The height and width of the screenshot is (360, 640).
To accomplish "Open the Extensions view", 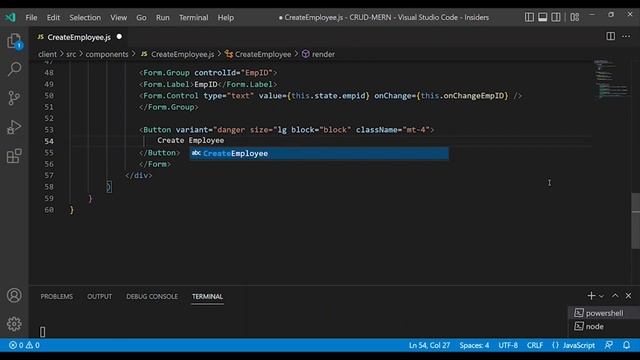I will coord(14,156).
